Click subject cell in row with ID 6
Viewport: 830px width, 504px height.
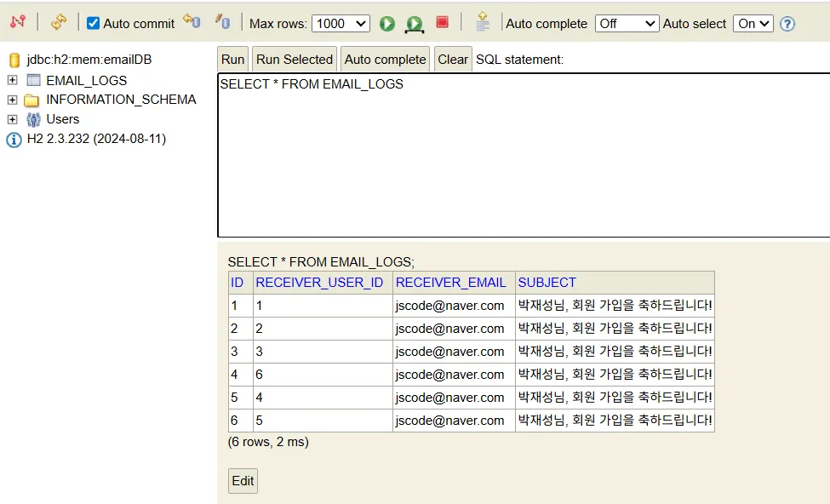tap(615, 421)
